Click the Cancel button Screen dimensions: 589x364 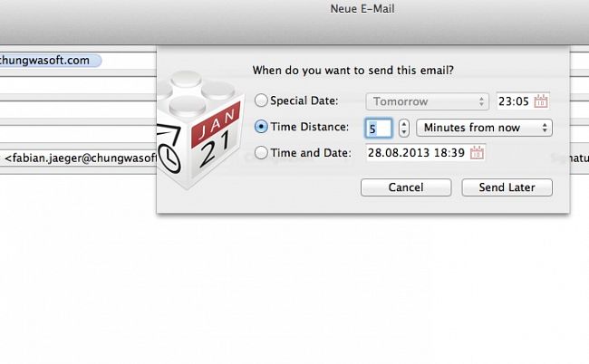pyautogui.click(x=406, y=187)
